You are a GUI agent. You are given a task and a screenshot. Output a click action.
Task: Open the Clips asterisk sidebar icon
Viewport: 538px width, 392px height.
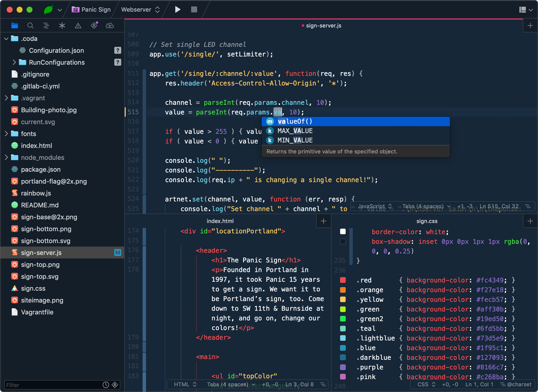62,26
